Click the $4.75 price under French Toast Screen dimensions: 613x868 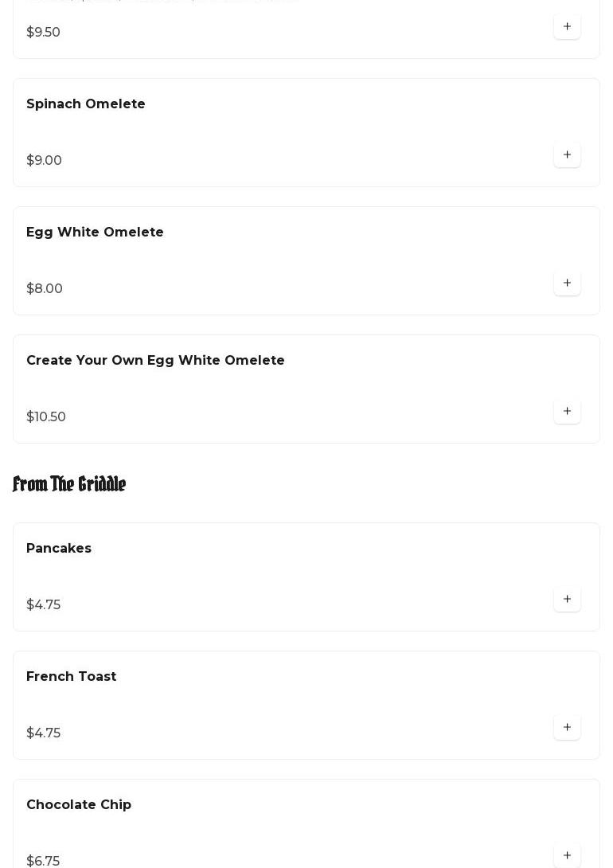coord(43,733)
